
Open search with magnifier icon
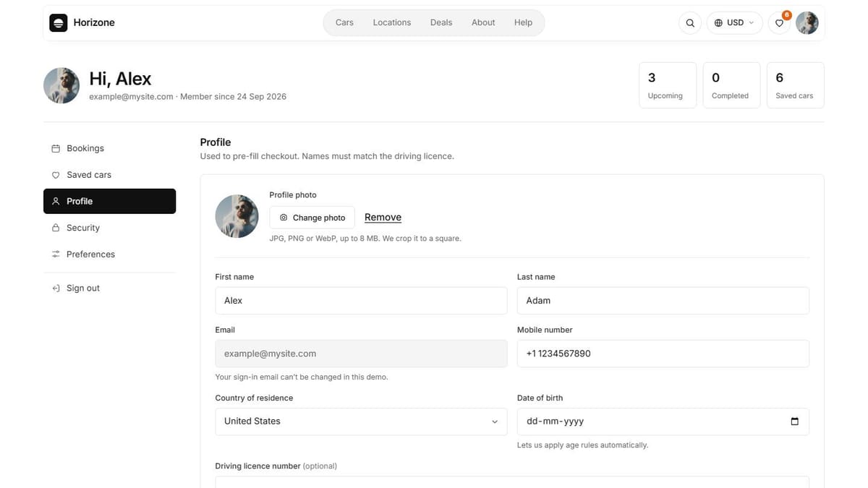coord(690,23)
